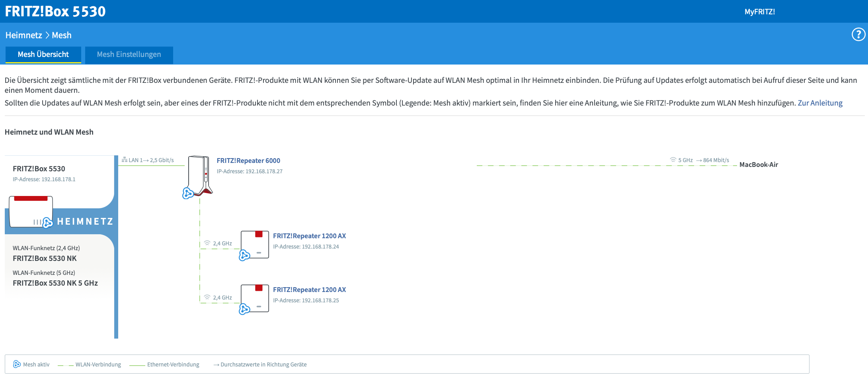Open Mesh Einstellungen tab
Image resolution: width=868 pixels, height=384 pixels.
coord(129,55)
